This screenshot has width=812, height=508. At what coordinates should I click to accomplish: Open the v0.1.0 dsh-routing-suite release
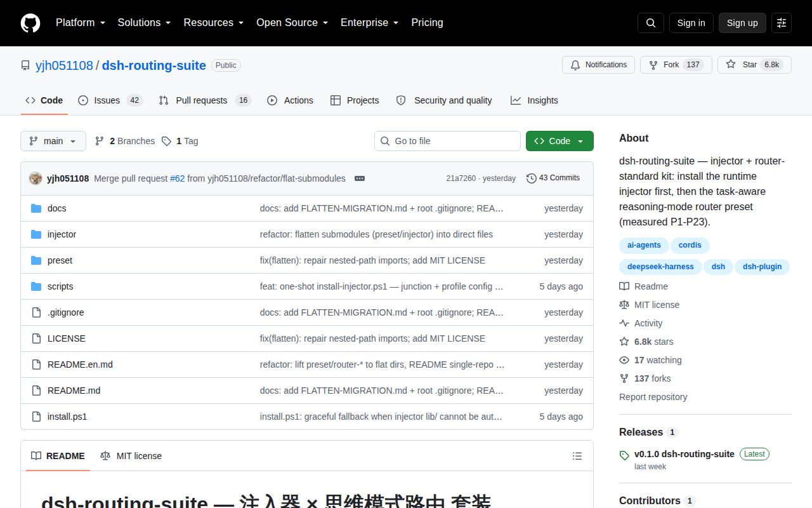tap(684, 454)
